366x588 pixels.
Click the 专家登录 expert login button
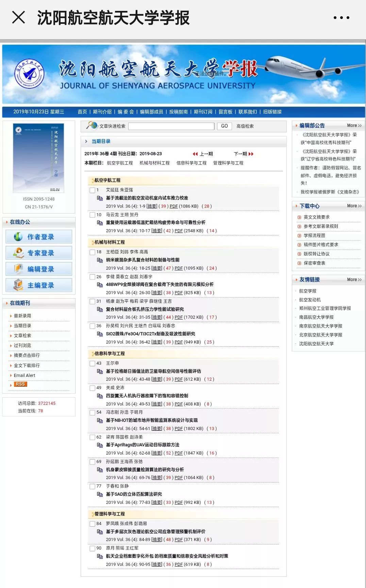(39, 253)
